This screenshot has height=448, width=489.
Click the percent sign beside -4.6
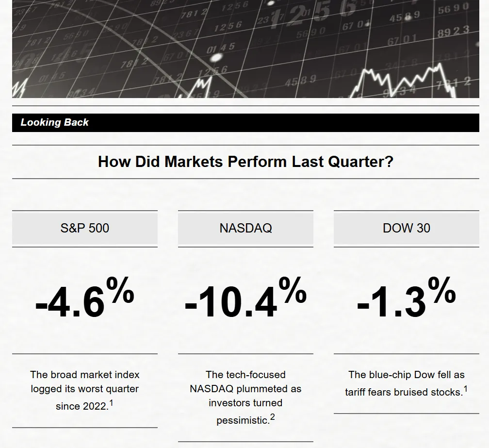point(120,290)
